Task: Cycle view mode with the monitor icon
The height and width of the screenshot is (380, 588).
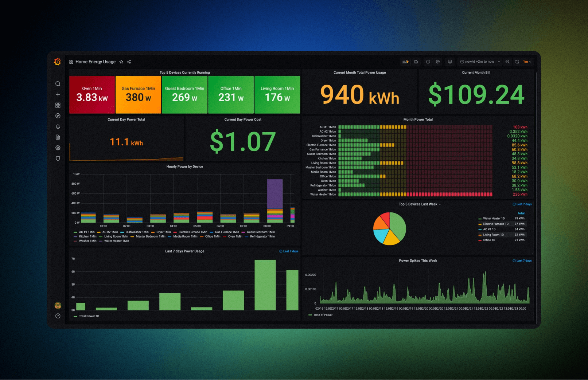Action: tap(450, 62)
